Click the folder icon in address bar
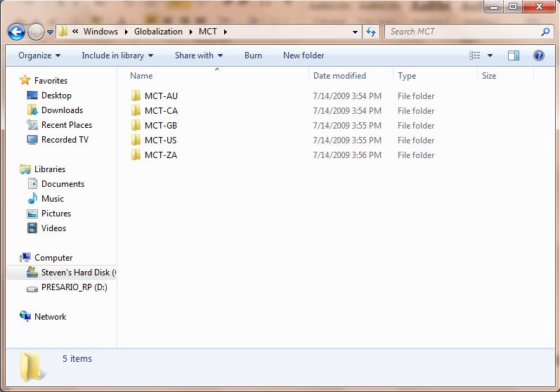The image size is (560, 392). click(x=63, y=32)
